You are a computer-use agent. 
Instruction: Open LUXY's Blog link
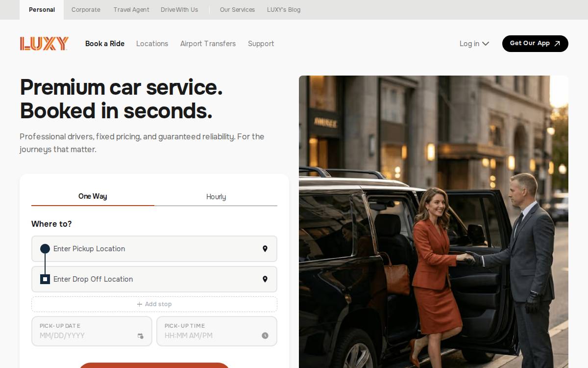pos(284,10)
